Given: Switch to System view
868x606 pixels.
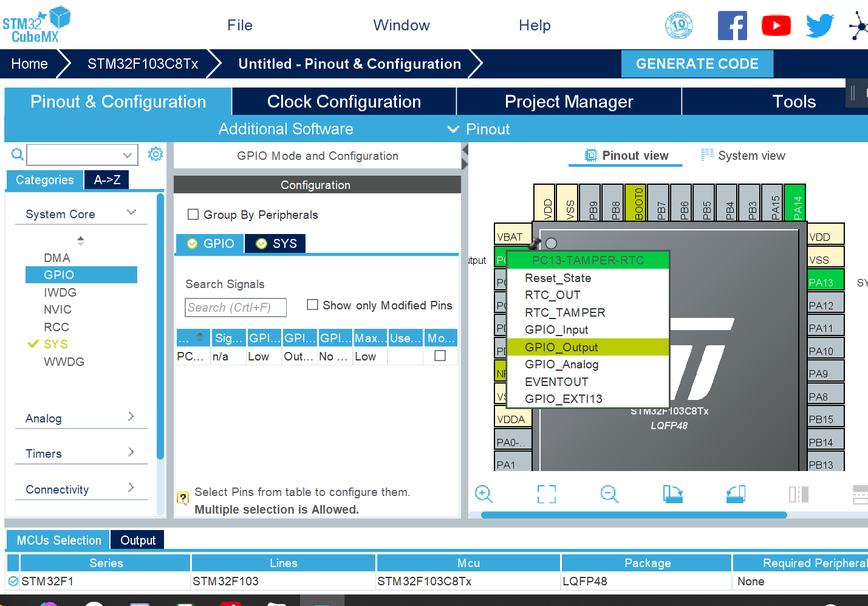Looking at the screenshot, I should pyautogui.click(x=743, y=156).
